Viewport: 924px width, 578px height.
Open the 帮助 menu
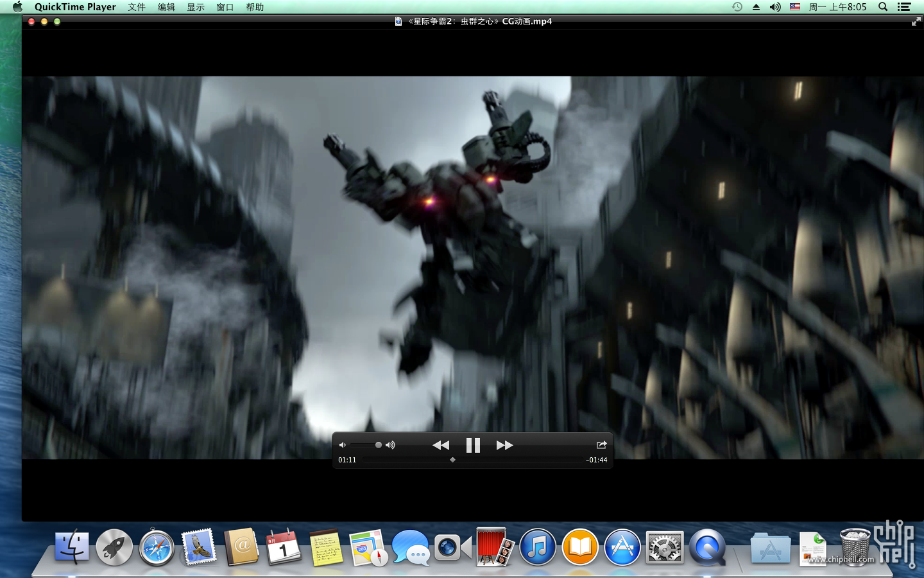pyautogui.click(x=255, y=7)
